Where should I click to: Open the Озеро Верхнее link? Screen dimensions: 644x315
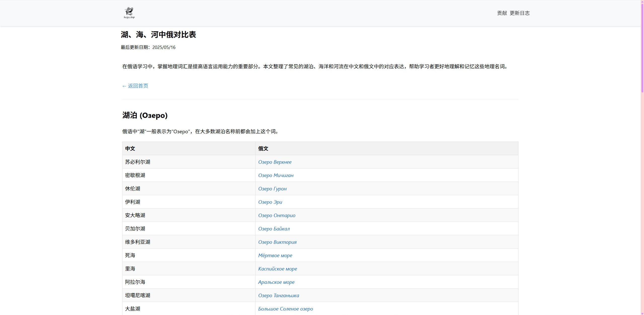(x=275, y=162)
